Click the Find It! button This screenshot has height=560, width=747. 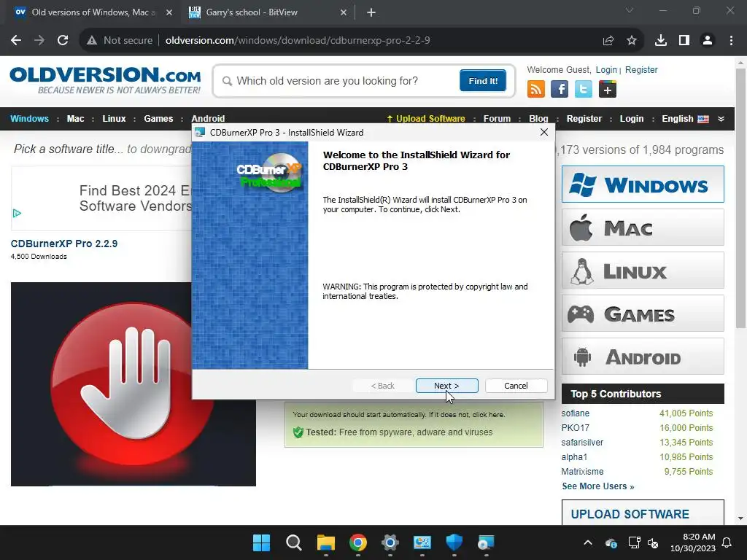pos(483,80)
